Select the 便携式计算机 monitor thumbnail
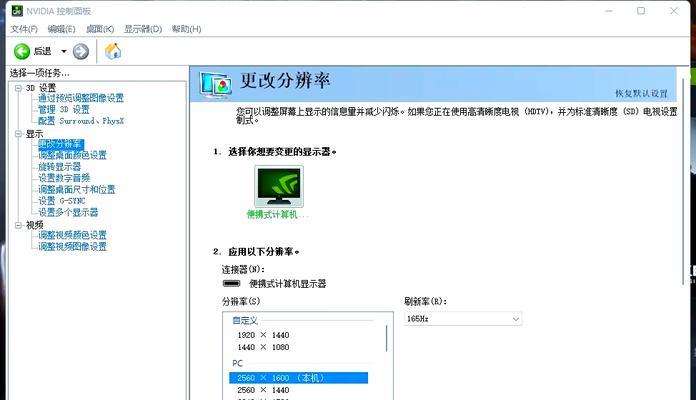696x400 pixels. point(279,186)
